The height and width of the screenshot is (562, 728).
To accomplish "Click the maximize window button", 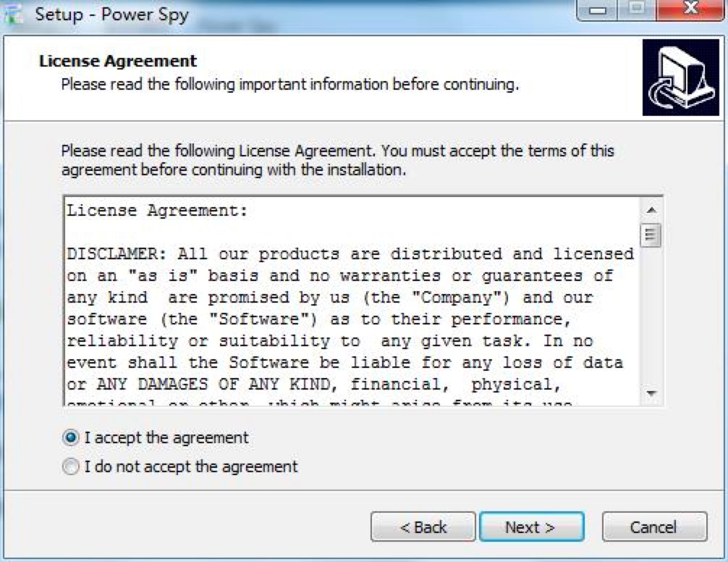I will tap(636, 11).
